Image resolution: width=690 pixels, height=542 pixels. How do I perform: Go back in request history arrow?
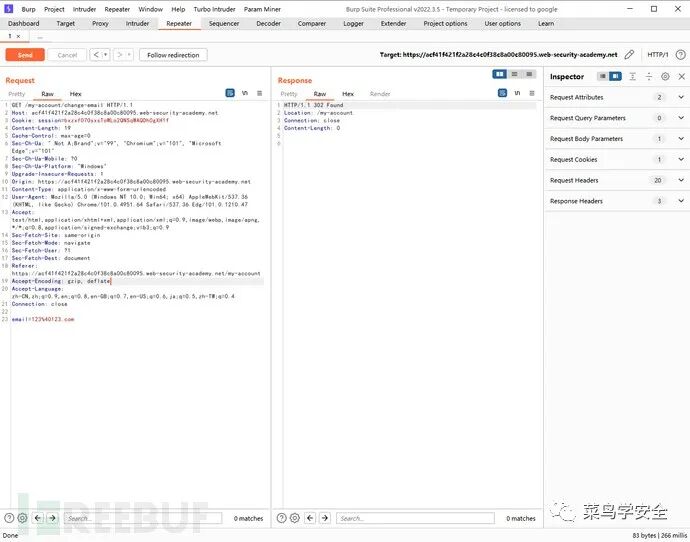96,55
